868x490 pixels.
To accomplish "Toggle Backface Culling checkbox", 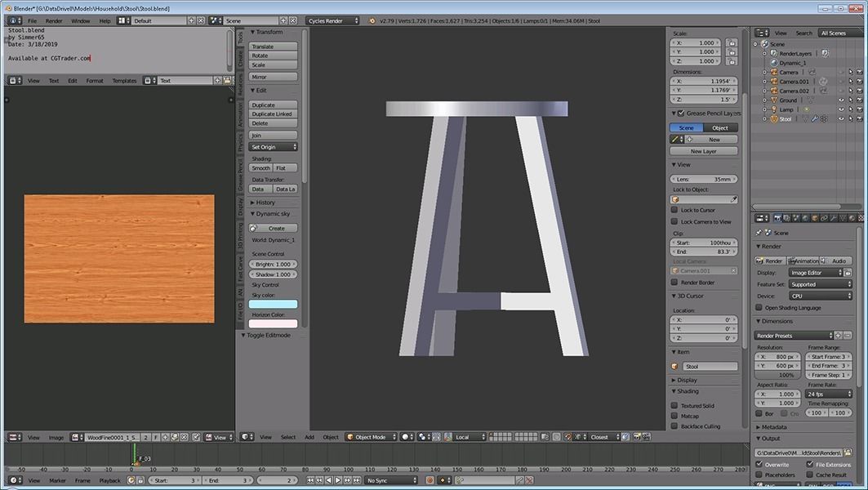I will [x=674, y=426].
